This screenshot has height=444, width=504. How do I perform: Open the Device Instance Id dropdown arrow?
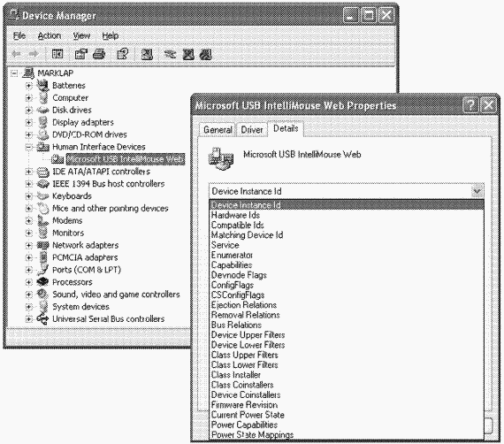tap(477, 191)
